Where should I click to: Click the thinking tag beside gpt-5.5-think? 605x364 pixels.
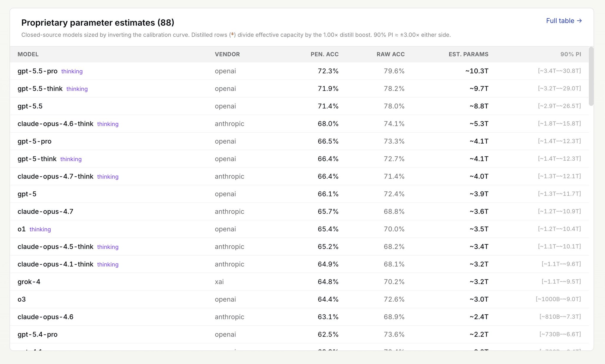point(77,89)
